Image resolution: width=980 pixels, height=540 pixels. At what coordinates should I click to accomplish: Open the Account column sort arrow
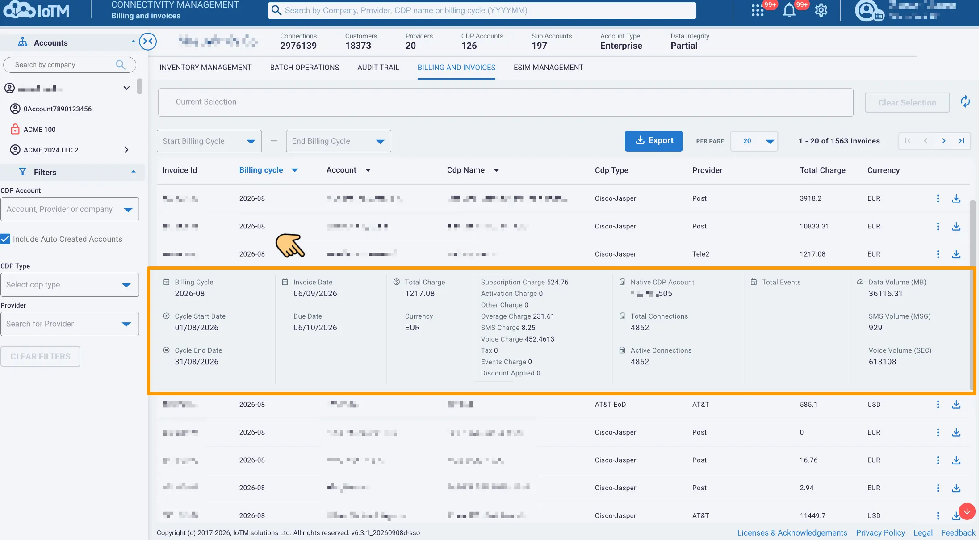click(x=368, y=170)
